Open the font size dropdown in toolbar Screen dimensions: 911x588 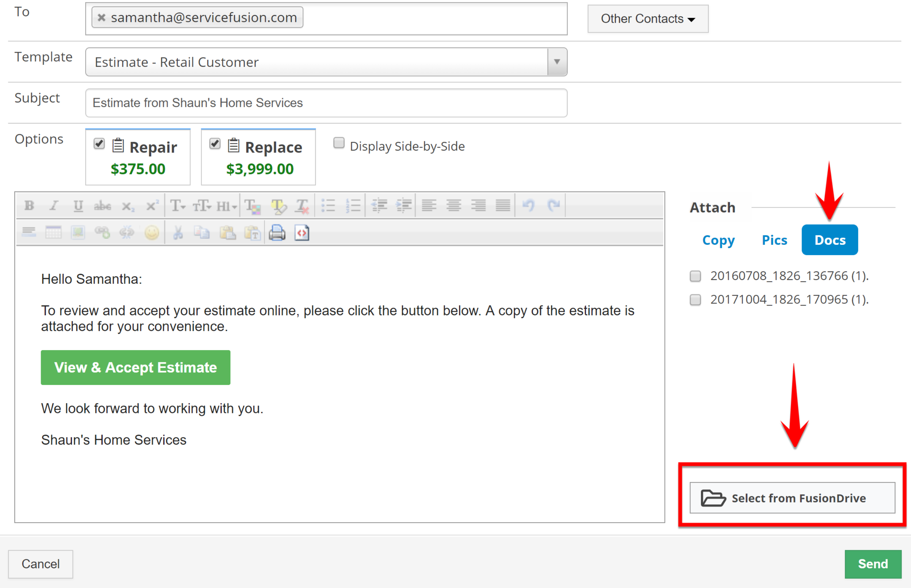pos(202,206)
